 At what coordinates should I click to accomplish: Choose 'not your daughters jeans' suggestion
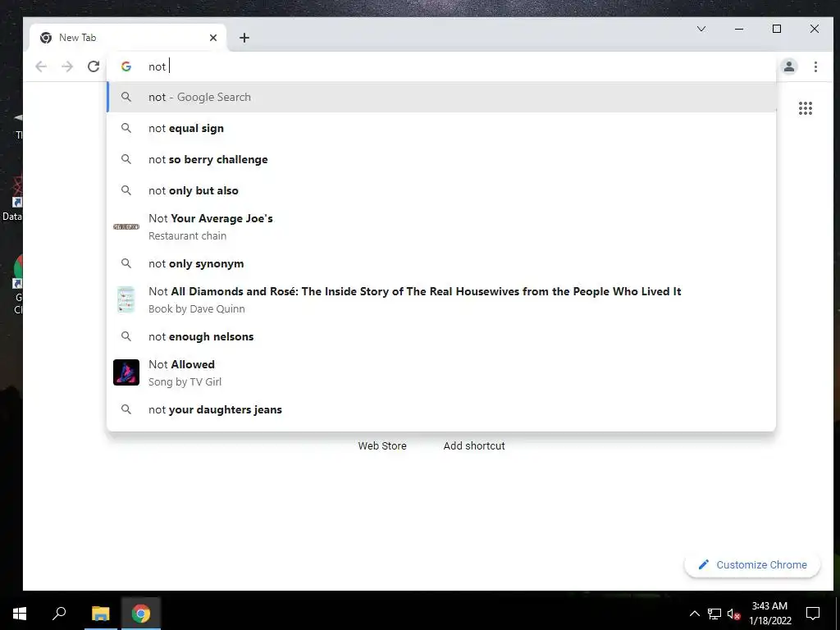coord(441,409)
